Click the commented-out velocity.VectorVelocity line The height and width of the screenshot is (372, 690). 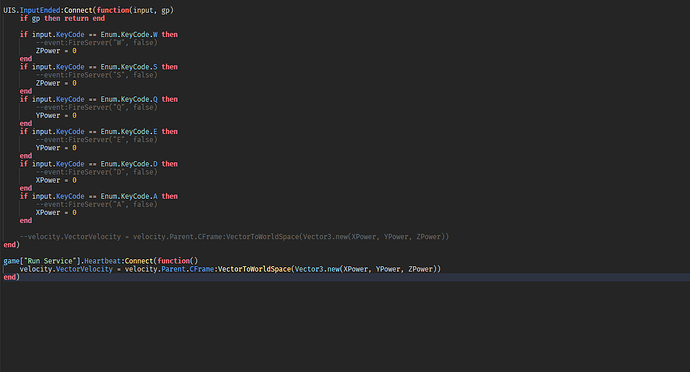(x=234, y=237)
